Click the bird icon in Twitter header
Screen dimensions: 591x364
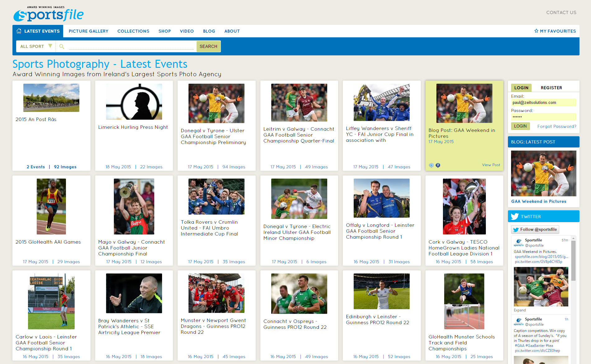515,217
